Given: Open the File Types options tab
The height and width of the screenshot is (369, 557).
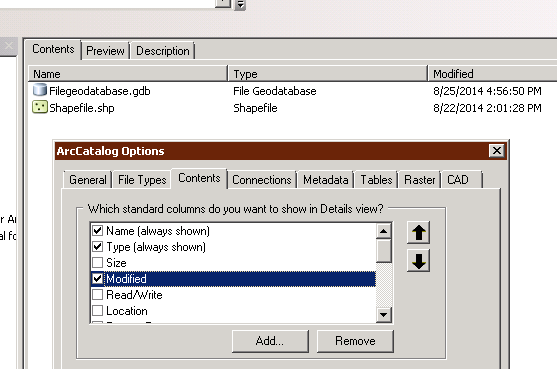Looking at the screenshot, I should point(142,180).
